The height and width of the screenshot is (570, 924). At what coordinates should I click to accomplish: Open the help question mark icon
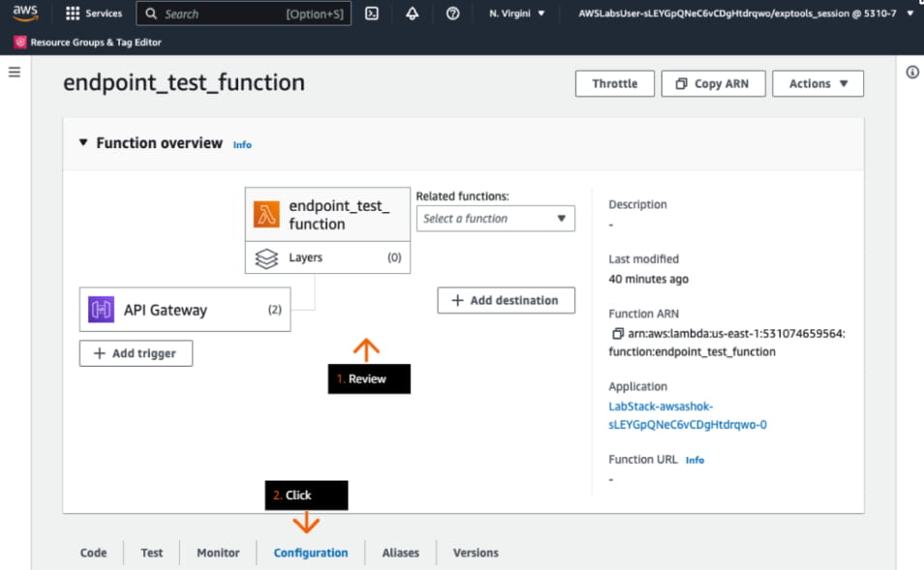click(452, 13)
